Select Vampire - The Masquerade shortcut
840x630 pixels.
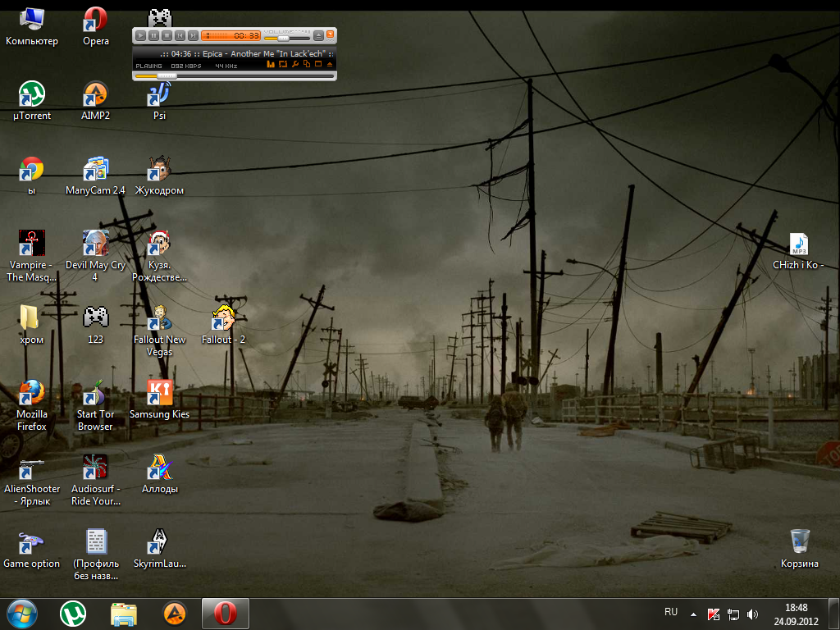click(x=32, y=256)
